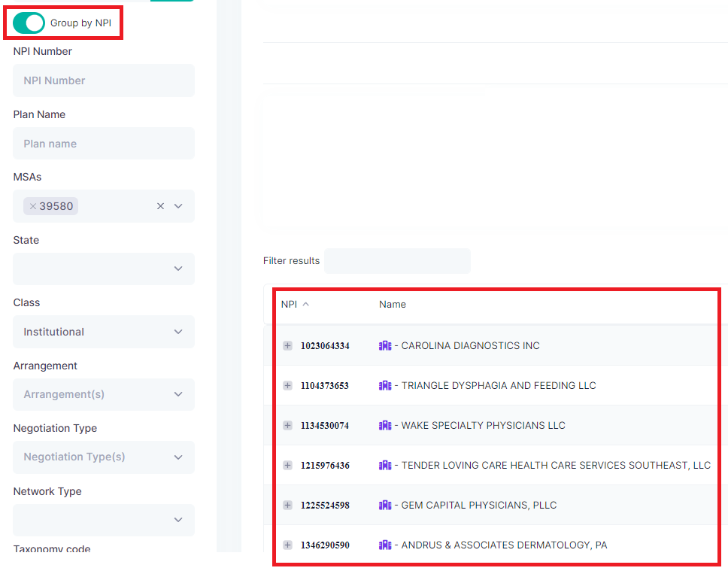
Task: Click the building icon for Triangle Dysphagia
Action: [385, 385]
